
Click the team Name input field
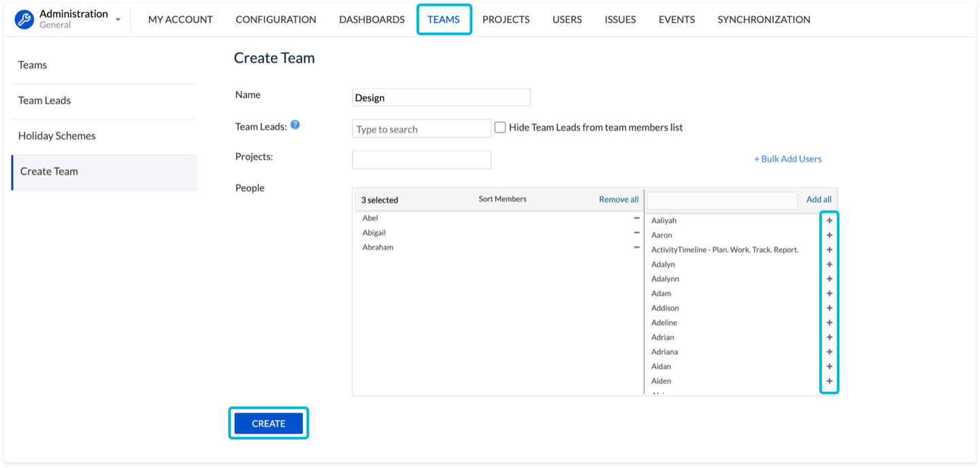[441, 98]
